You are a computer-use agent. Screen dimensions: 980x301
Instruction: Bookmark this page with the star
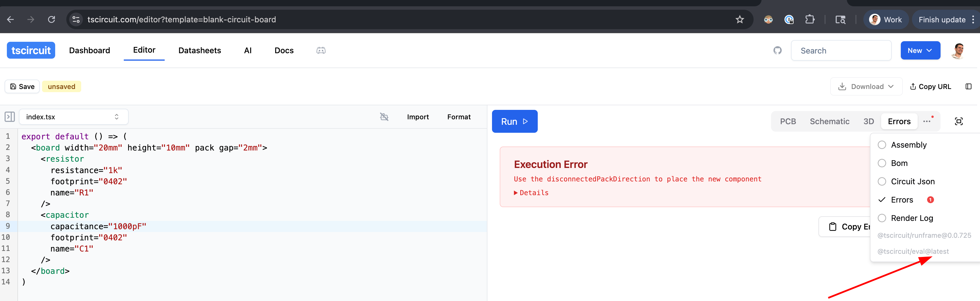pos(739,19)
